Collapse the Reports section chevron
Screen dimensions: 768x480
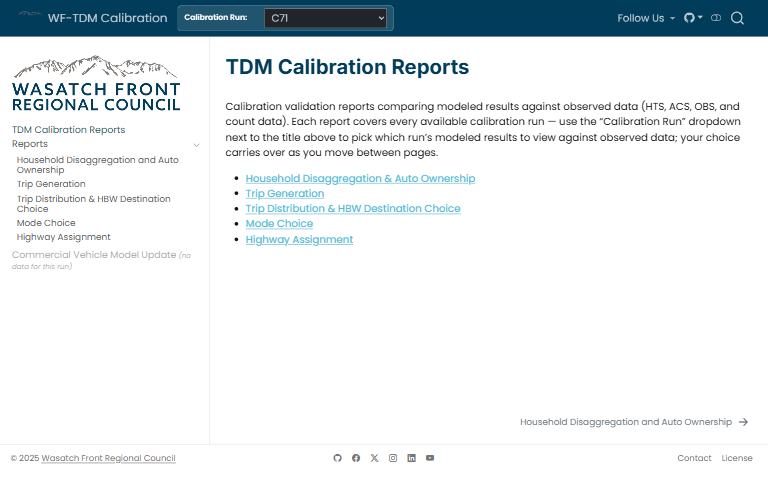(x=196, y=145)
